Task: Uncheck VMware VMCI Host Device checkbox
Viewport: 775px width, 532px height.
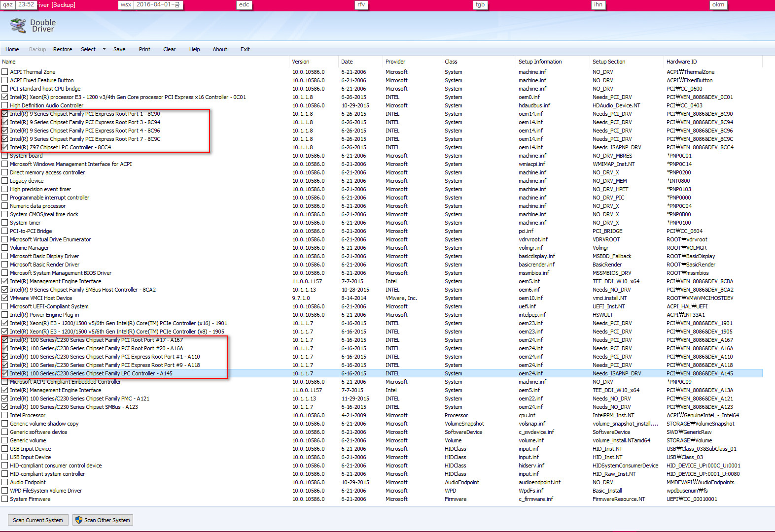Action: click(5, 298)
